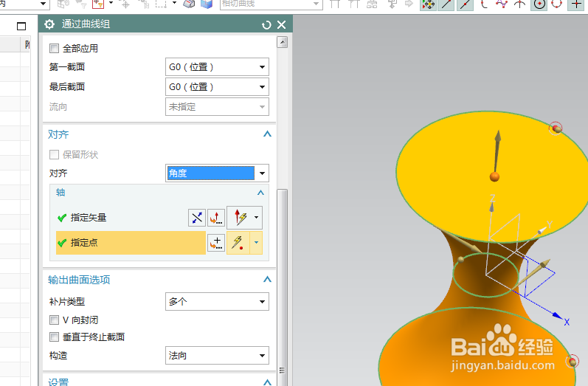
Task: Open the vector type arrow beside inferred vector
Action: click(x=257, y=218)
